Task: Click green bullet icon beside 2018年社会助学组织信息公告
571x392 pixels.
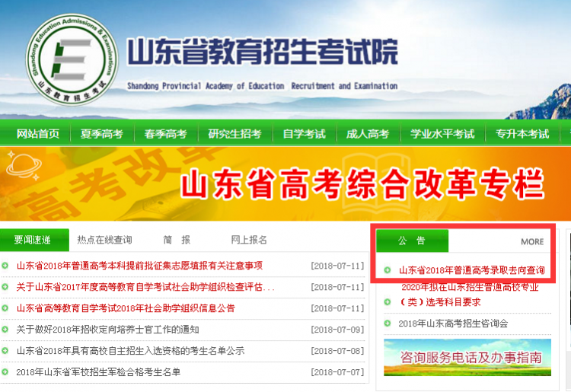Action: 5,308
